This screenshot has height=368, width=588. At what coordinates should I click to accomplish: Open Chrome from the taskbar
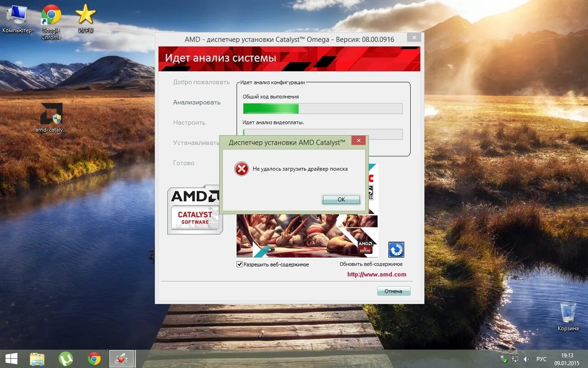(94, 359)
